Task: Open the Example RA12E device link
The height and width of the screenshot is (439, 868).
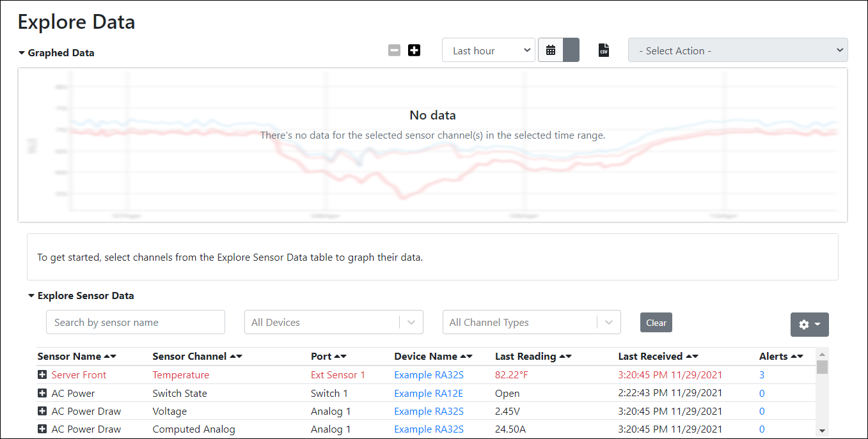Action: (429, 394)
